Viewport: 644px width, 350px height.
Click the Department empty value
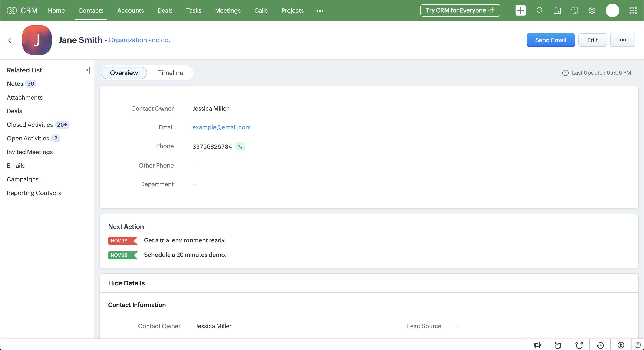(194, 185)
